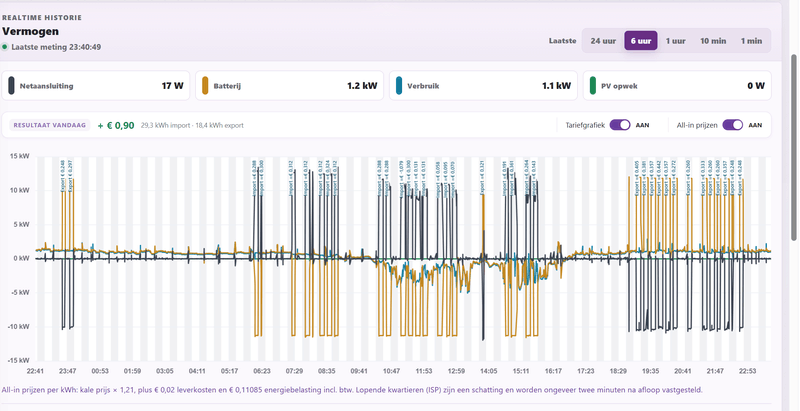Click the page's vertical scrollbar thumb
Image resolution: width=800 pixels, height=411 pixels.
(794, 147)
